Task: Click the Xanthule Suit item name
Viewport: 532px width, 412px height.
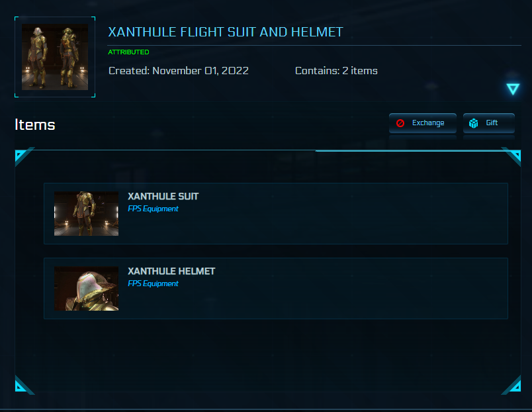Action: (163, 197)
